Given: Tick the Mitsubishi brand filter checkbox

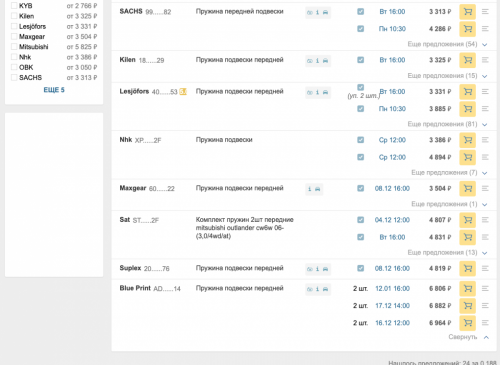Looking at the screenshot, I should 14,47.
